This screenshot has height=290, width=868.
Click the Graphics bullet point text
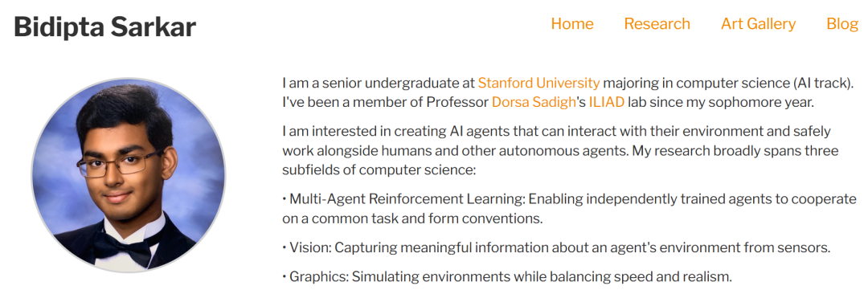pyautogui.click(x=507, y=276)
